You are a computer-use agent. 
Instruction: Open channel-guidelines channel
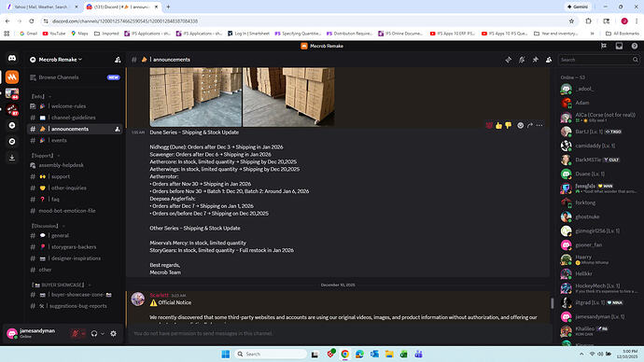click(75, 118)
